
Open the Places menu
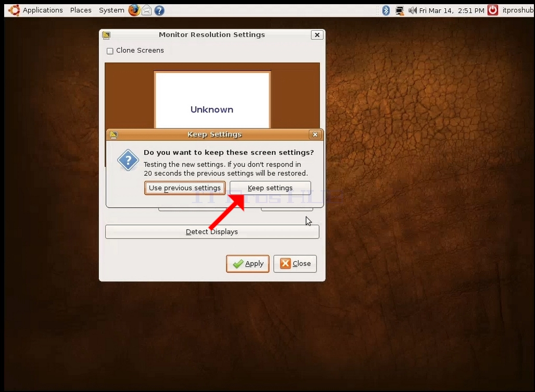tap(81, 10)
